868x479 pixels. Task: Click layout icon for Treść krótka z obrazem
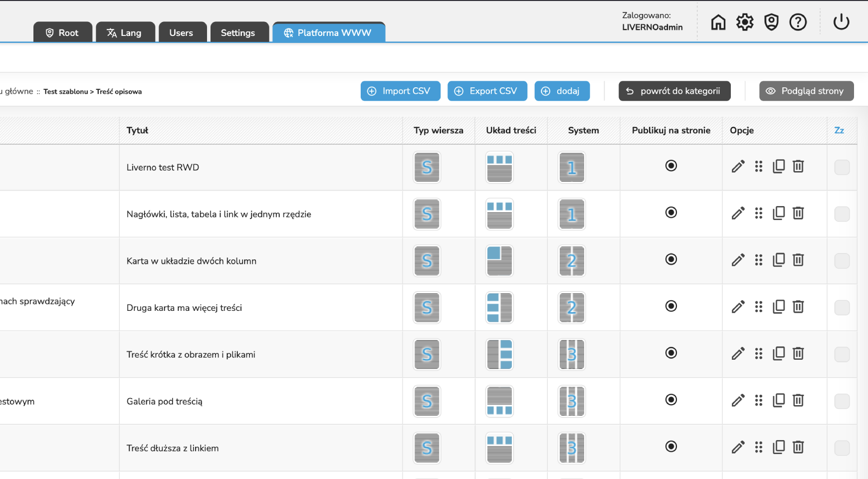[x=499, y=354]
